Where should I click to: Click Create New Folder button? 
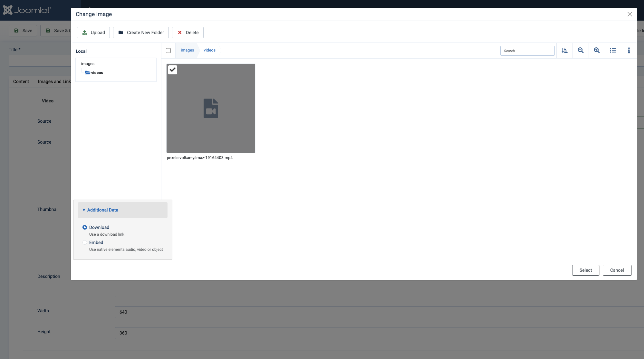click(141, 33)
